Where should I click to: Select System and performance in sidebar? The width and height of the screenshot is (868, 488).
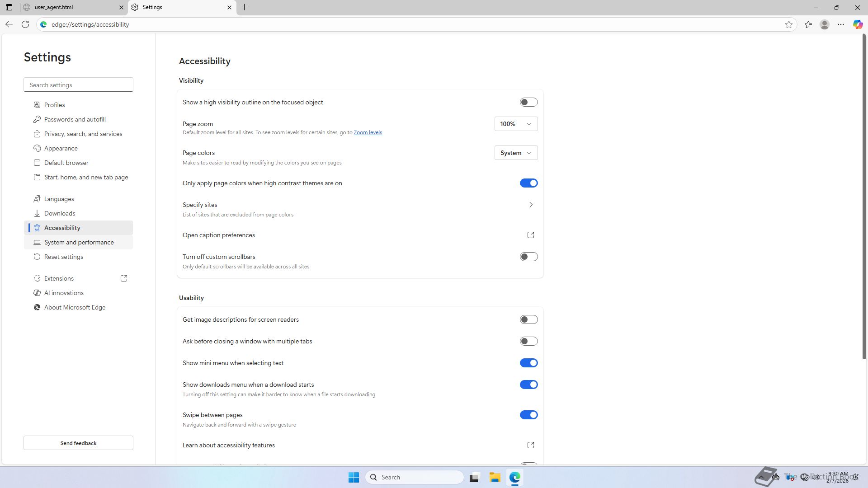(x=79, y=242)
